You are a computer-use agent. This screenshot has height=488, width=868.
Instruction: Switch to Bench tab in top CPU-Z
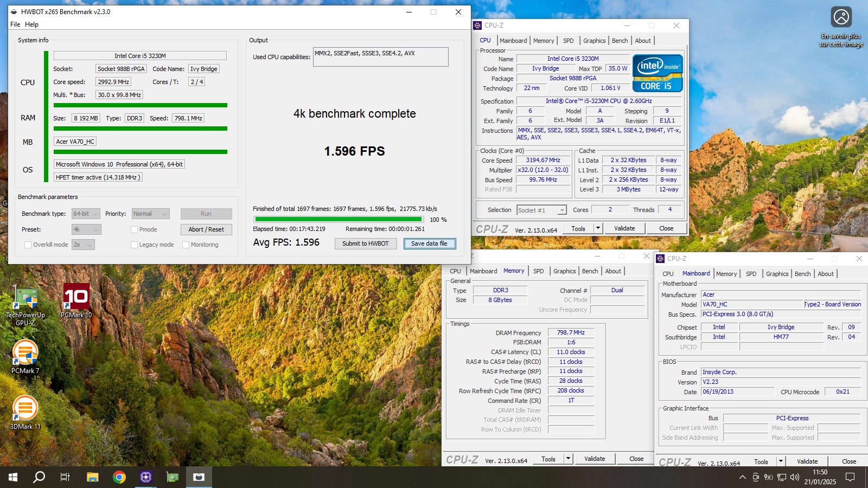click(x=620, y=41)
